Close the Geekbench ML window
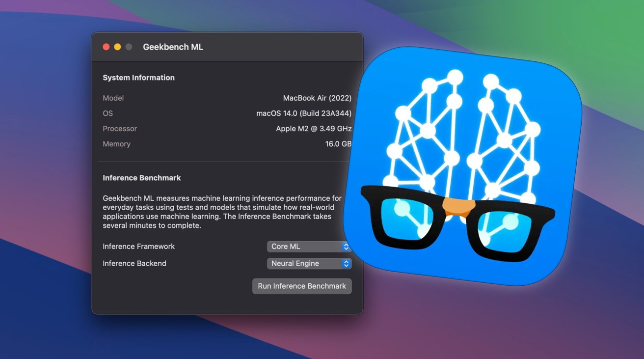The width and height of the screenshot is (644, 359). [x=106, y=47]
